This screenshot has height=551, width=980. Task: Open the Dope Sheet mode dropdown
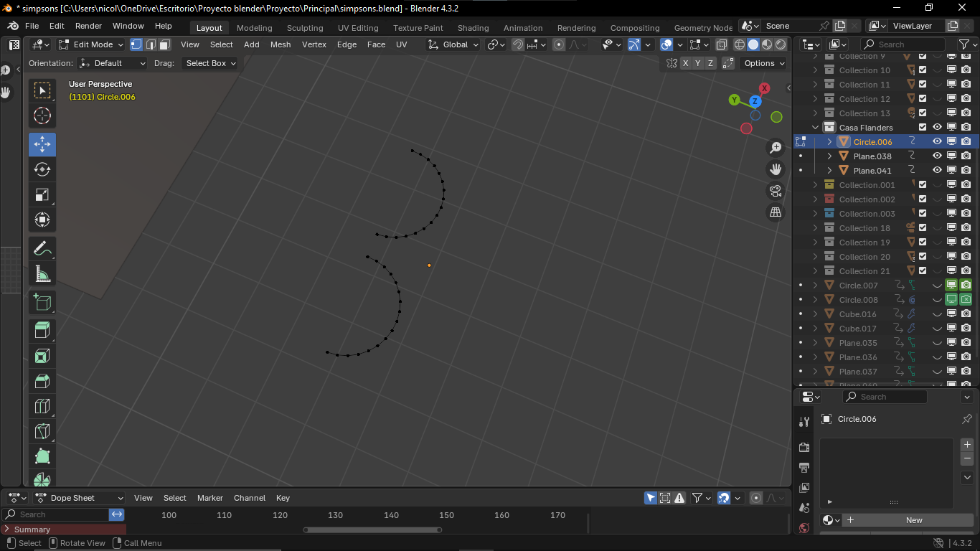point(80,498)
